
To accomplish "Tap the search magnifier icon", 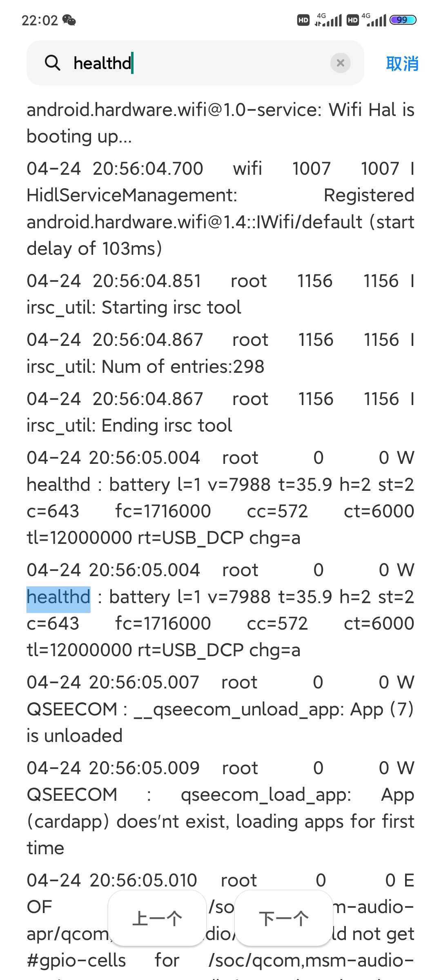I will tap(52, 63).
